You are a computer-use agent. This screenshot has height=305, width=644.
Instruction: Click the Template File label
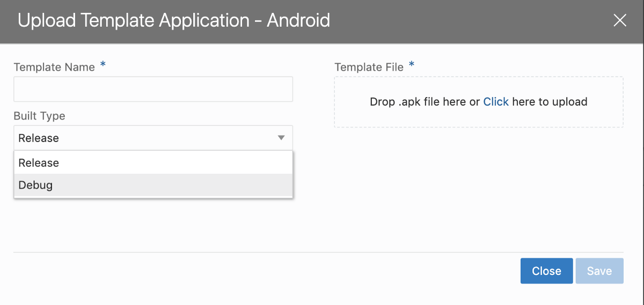[369, 68]
